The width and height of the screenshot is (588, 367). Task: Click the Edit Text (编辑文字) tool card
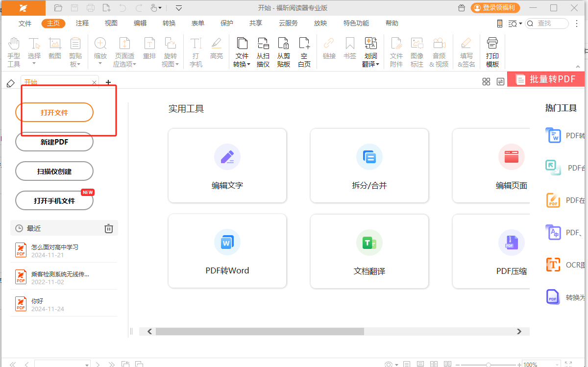227,166
